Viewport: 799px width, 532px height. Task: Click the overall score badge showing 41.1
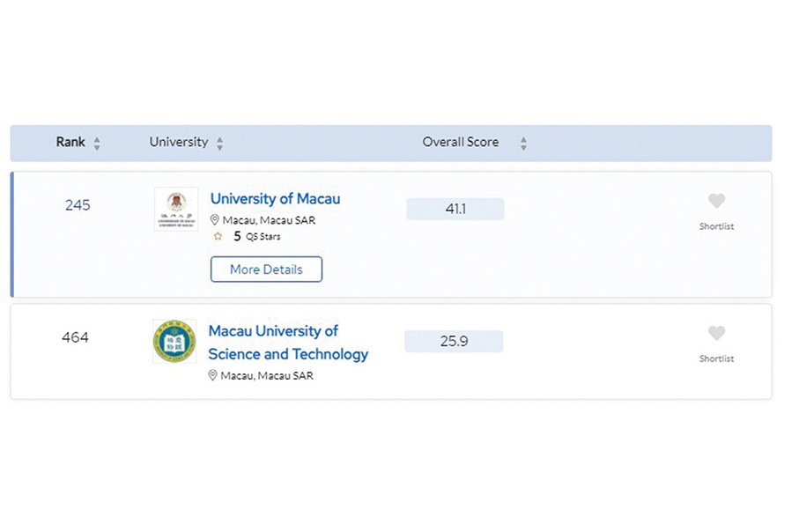point(455,209)
